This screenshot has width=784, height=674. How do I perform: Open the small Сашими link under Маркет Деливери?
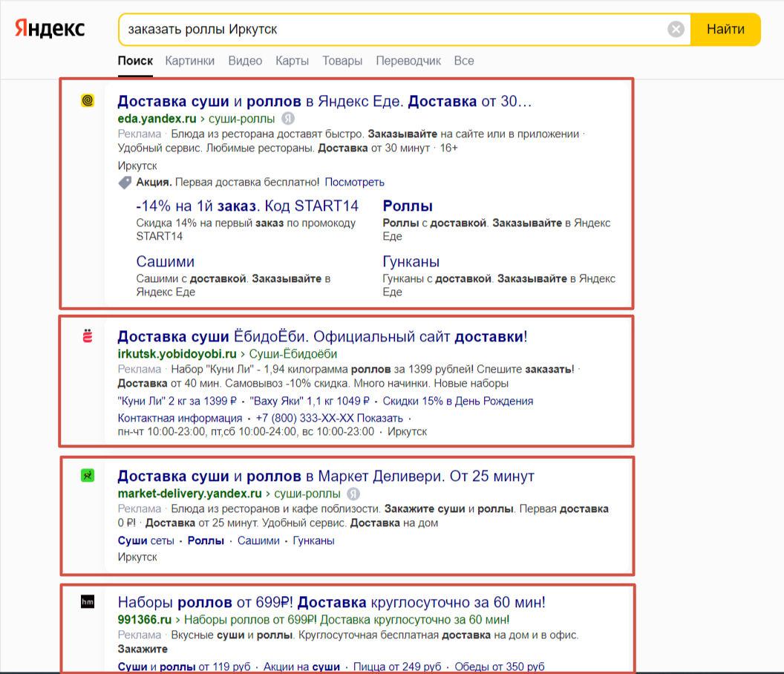(x=258, y=541)
